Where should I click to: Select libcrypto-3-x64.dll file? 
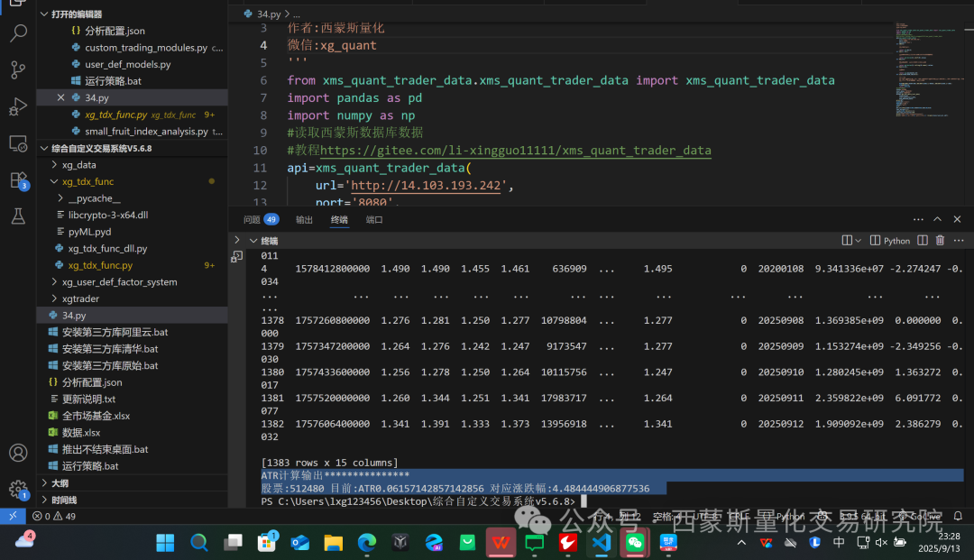pyautogui.click(x=108, y=215)
